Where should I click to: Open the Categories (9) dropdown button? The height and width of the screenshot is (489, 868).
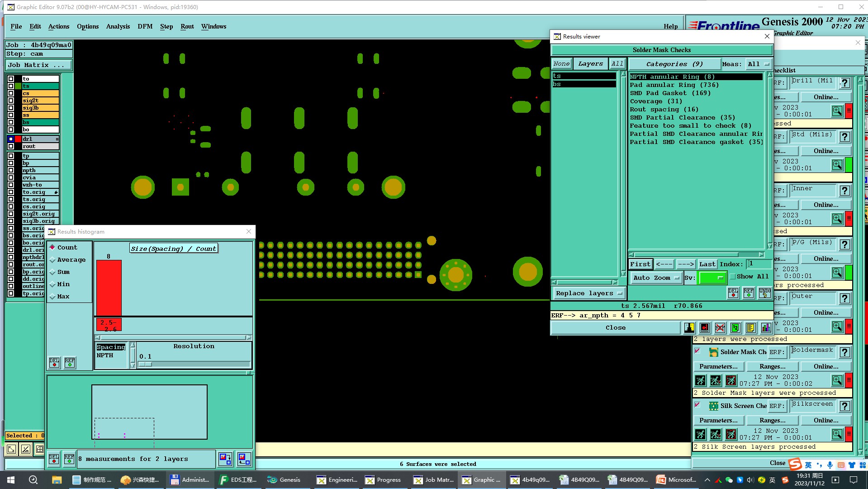(x=674, y=64)
